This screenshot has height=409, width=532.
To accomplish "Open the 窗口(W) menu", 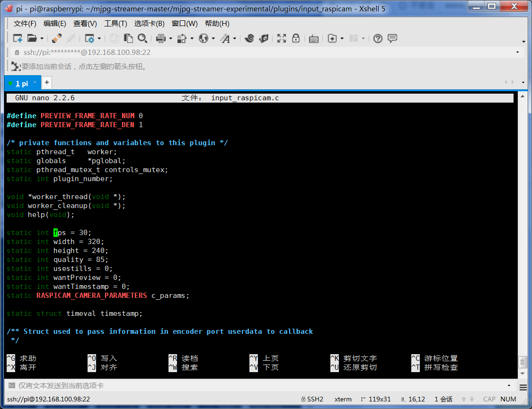I will [185, 23].
